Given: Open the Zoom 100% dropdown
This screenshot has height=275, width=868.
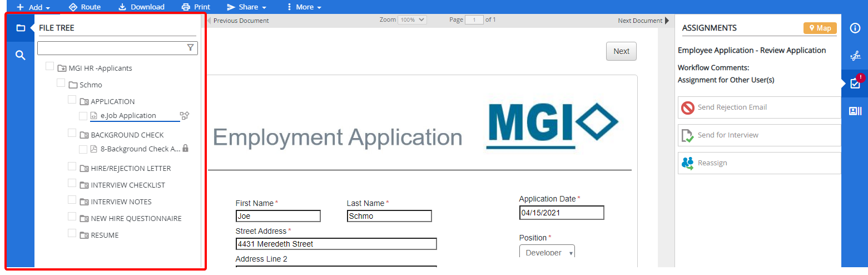Looking at the screenshot, I should click(x=412, y=19).
